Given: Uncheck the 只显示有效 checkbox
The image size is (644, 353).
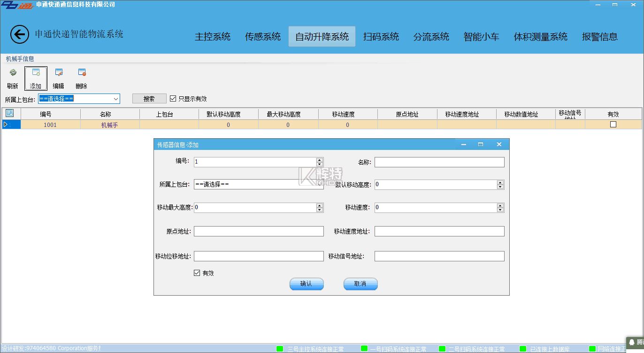Looking at the screenshot, I should (173, 99).
